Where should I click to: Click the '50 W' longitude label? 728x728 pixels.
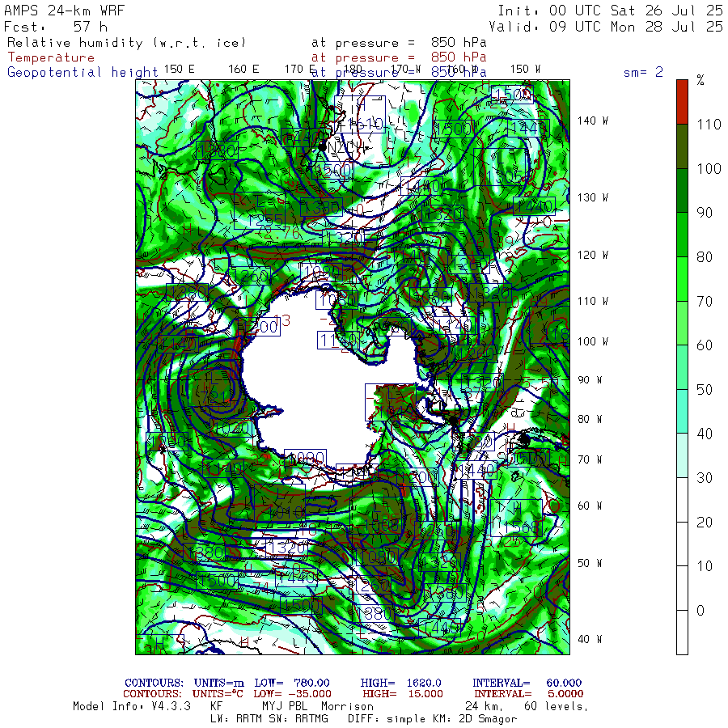pyautogui.click(x=590, y=563)
